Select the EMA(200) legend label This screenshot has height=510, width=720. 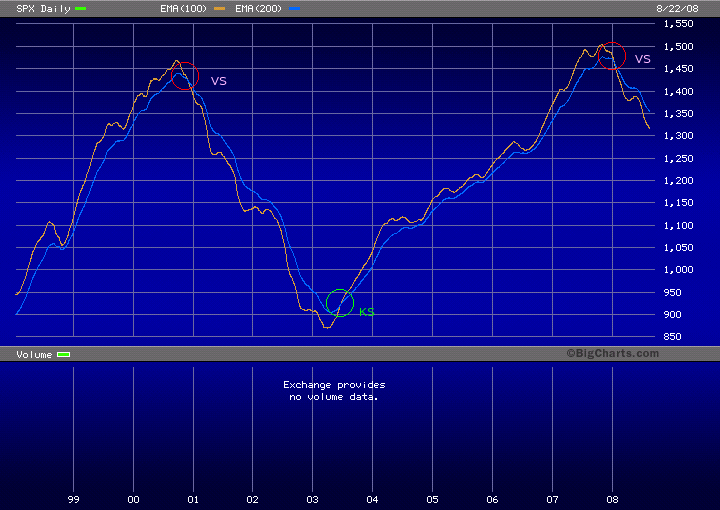tap(259, 9)
